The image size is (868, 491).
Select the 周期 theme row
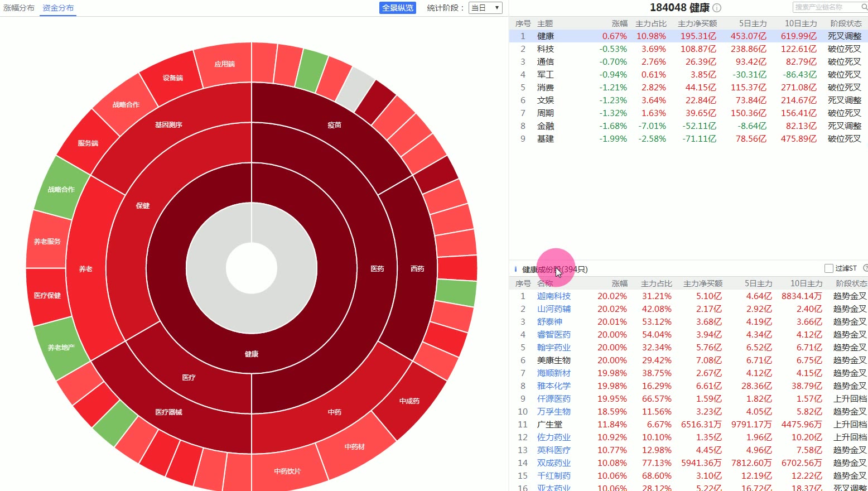tap(688, 113)
